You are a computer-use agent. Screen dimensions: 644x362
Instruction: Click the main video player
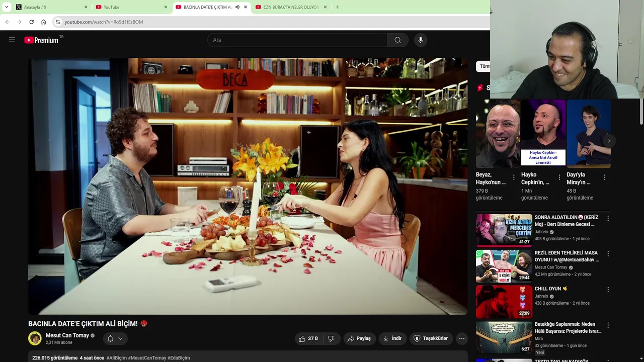tap(248, 186)
